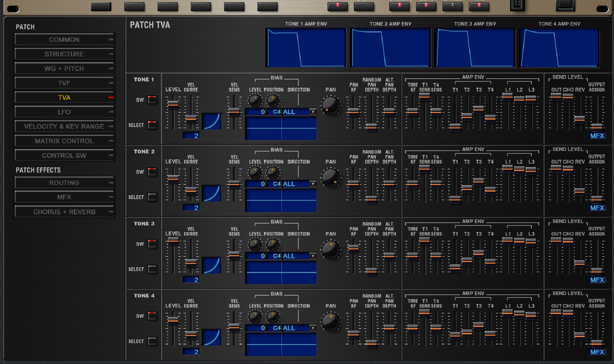
Task: Open the Tone 2 MFX output assign selector
Action: [597, 208]
